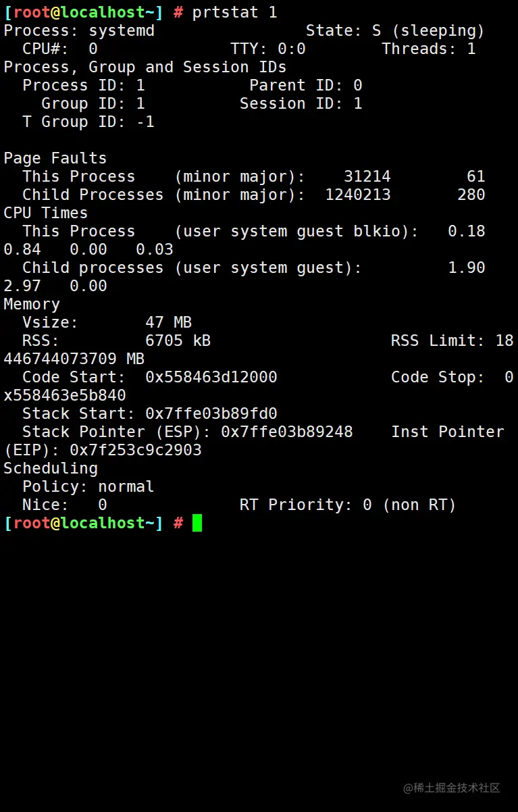The image size is (518, 812).
Task: Click 'RT Priority: 0 (non RT)' text
Action: [348, 505]
